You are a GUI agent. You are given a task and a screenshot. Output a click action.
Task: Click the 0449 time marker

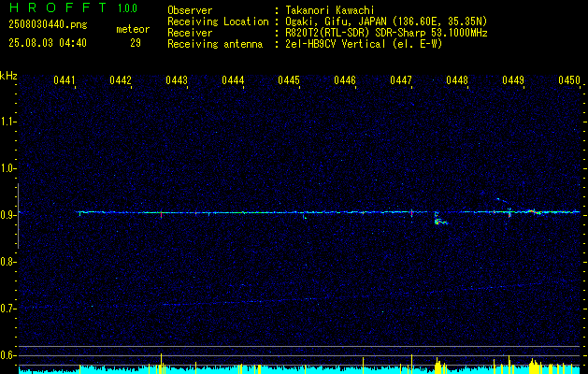(x=513, y=79)
